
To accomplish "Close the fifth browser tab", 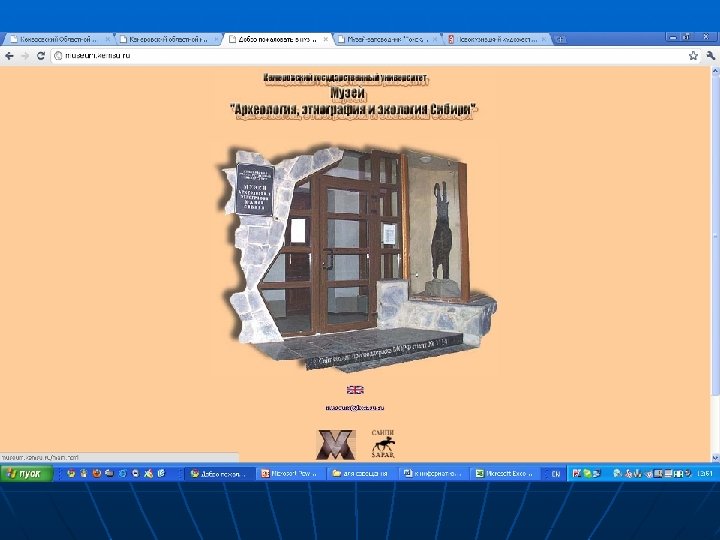I will [544, 39].
